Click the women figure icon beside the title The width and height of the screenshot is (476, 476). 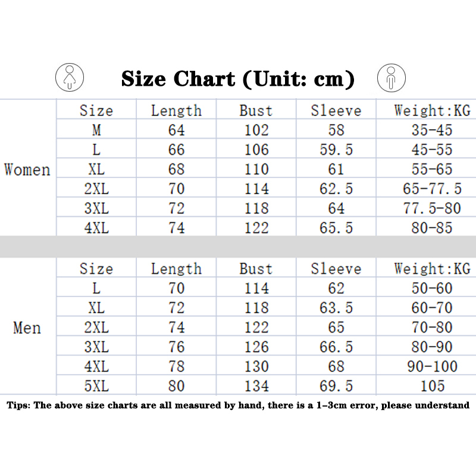coord(70,78)
